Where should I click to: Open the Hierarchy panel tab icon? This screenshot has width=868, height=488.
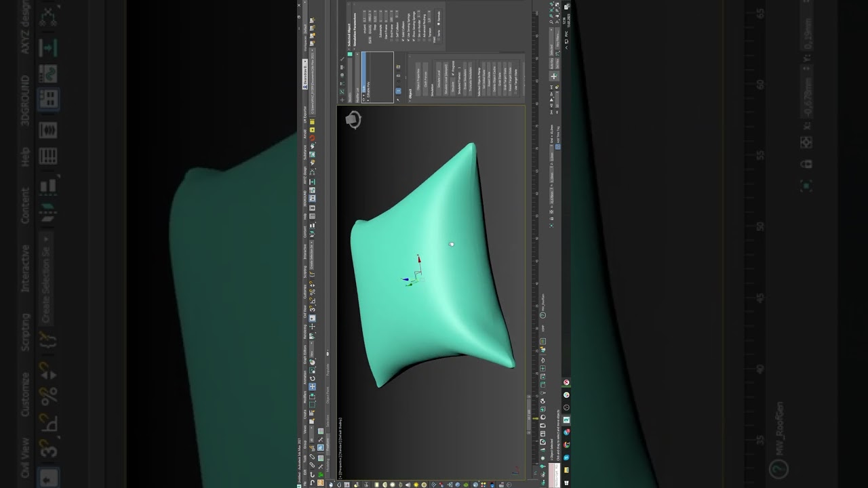(x=342, y=83)
